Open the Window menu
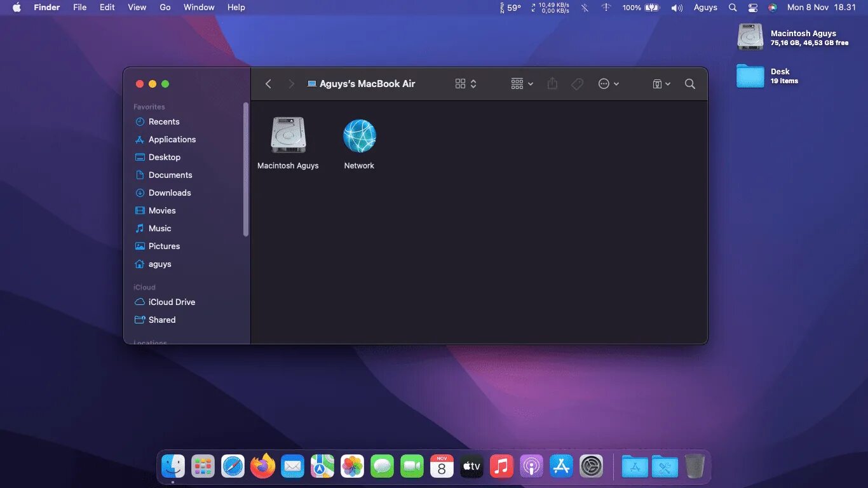The image size is (868, 488). coord(199,8)
